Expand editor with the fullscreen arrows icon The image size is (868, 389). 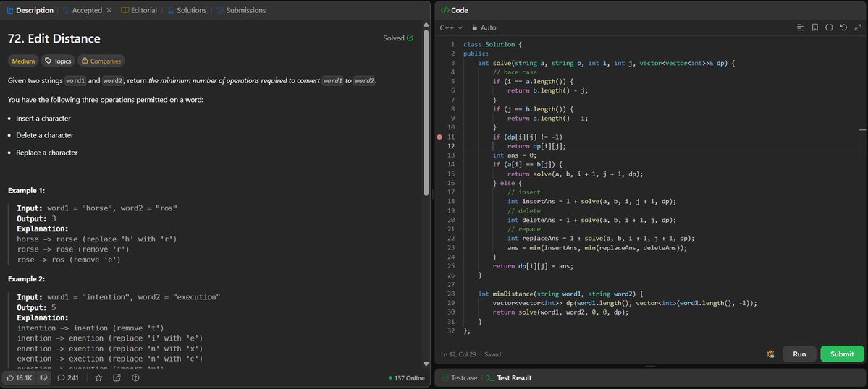858,27
